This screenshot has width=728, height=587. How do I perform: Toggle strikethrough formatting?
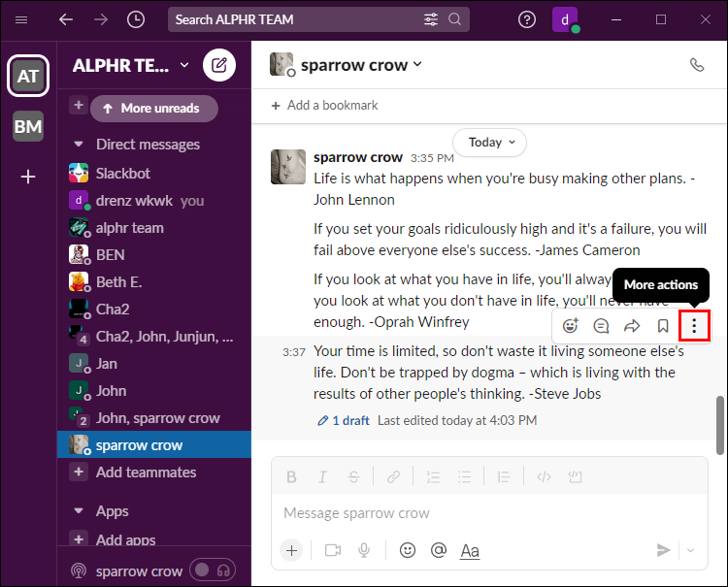(353, 476)
